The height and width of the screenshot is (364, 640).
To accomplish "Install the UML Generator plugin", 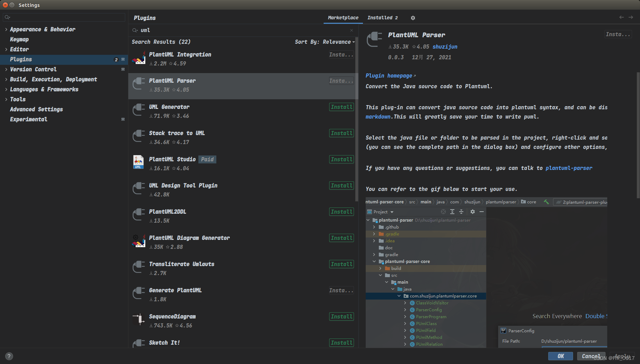I will coord(342,107).
